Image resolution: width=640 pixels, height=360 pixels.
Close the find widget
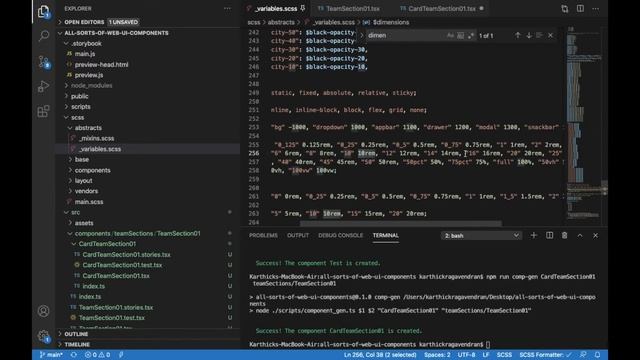[x=550, y=36]
